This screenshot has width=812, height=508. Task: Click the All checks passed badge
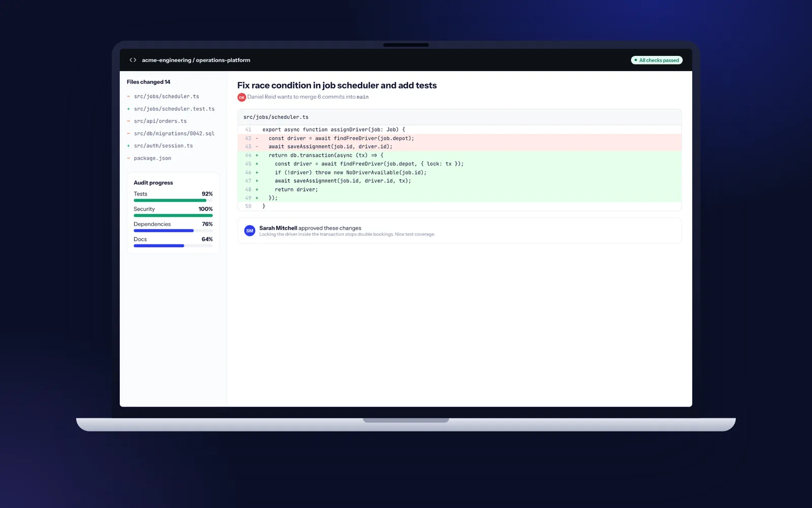657,60
